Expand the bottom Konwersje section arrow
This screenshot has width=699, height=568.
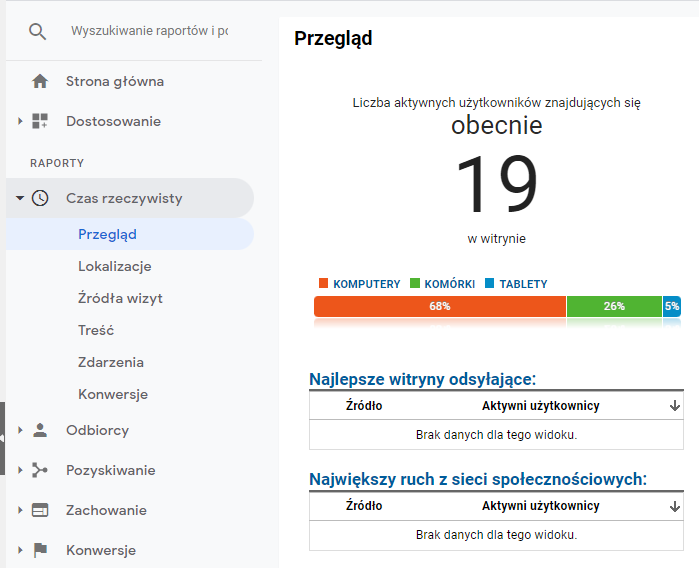pos(20,550)
